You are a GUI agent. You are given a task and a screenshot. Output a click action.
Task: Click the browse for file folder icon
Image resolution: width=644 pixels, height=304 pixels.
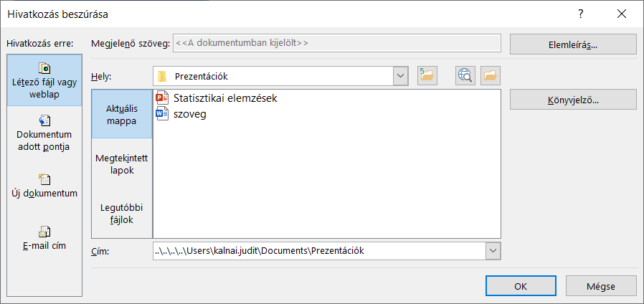tap(491, 75)
